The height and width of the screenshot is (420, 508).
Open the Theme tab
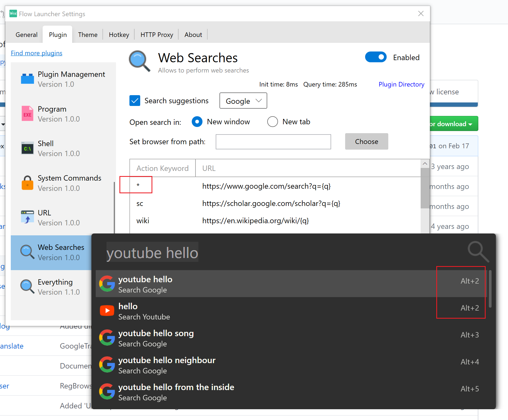[88, 35]
